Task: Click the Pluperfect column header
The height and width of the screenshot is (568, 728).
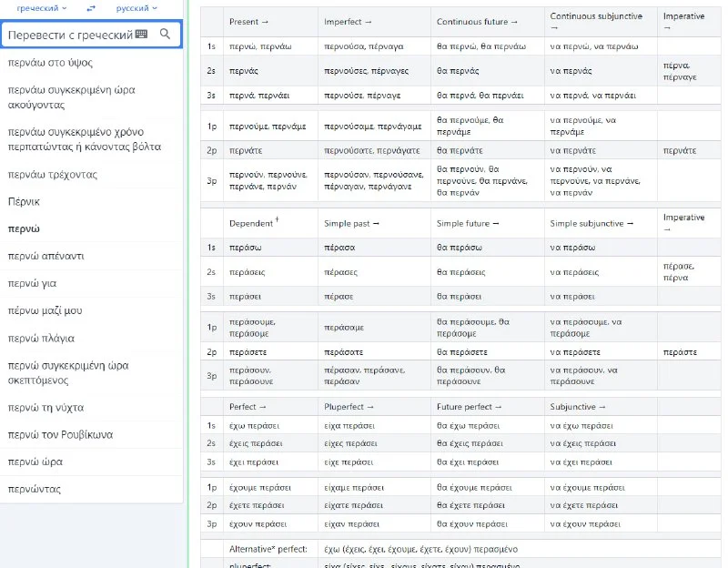Action: click(x=349, y=407)
